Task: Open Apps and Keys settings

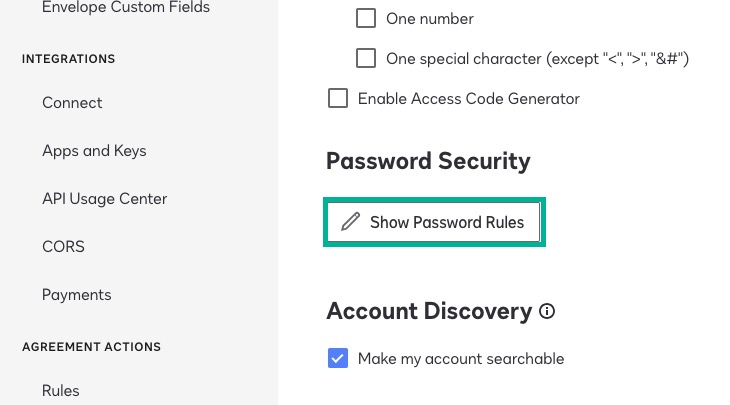Action: (x=94, y=151)
